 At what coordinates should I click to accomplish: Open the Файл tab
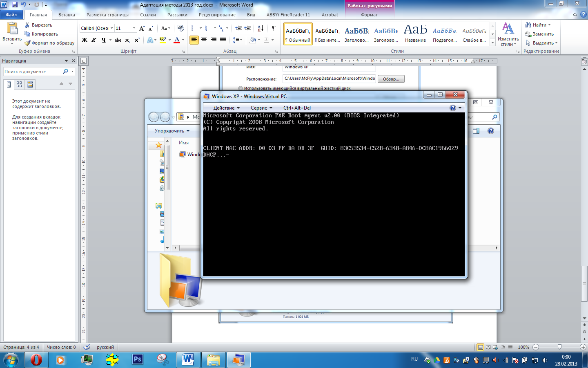click(x=11, y=15)
